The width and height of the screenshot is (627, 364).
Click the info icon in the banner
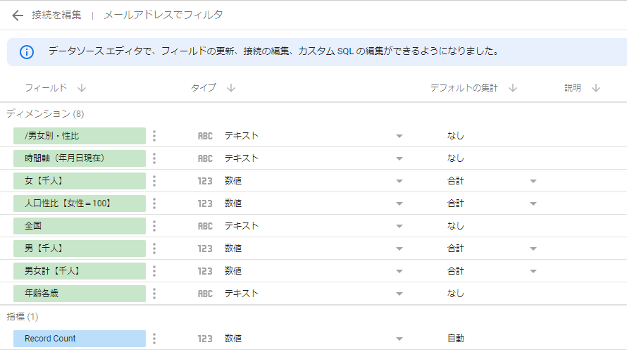point(27,52)
